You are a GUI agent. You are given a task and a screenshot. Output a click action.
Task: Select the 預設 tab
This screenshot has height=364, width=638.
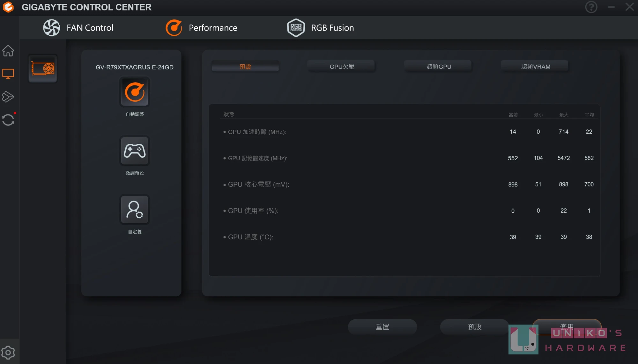coord(245,66)
